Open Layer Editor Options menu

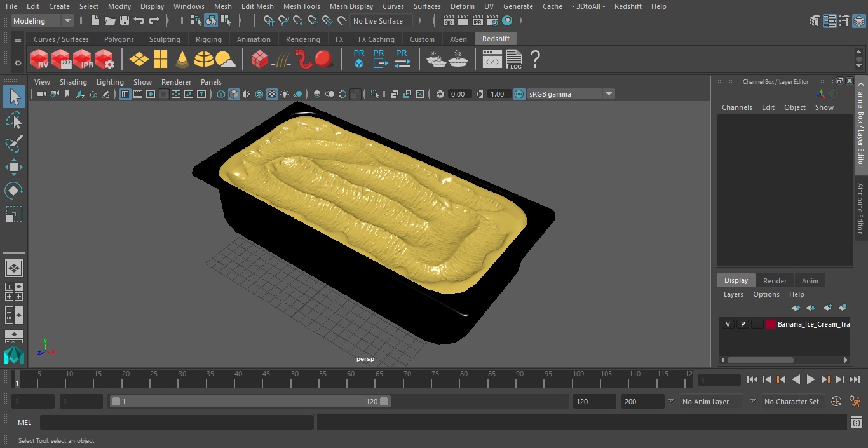(766, 294)
